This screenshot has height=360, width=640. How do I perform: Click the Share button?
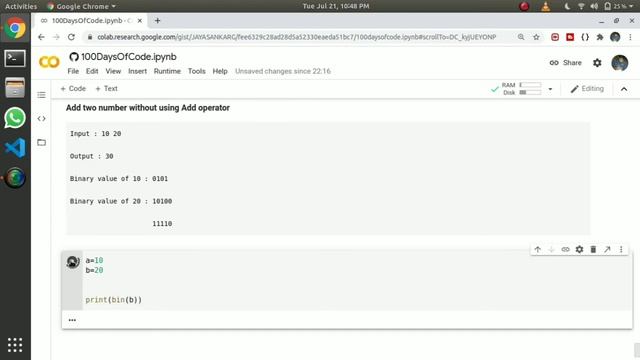[x=565, y=63]
